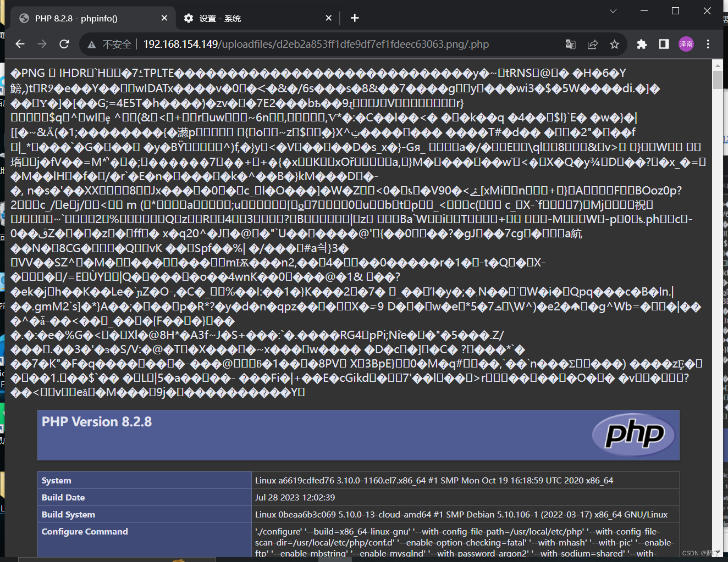Open the tab search chevron dropdown
This screenshot has height=562, width=728.
coord(613,11)
